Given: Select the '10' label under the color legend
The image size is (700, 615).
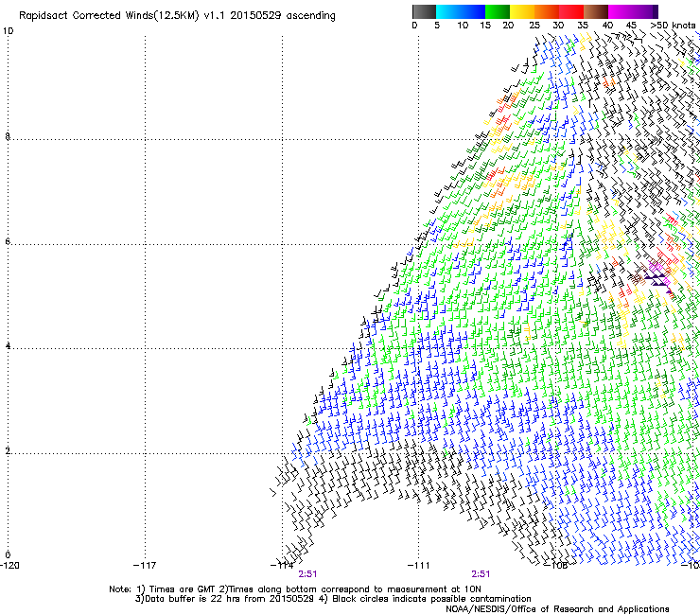Looking at the screenshot, I should coord(463,26).
